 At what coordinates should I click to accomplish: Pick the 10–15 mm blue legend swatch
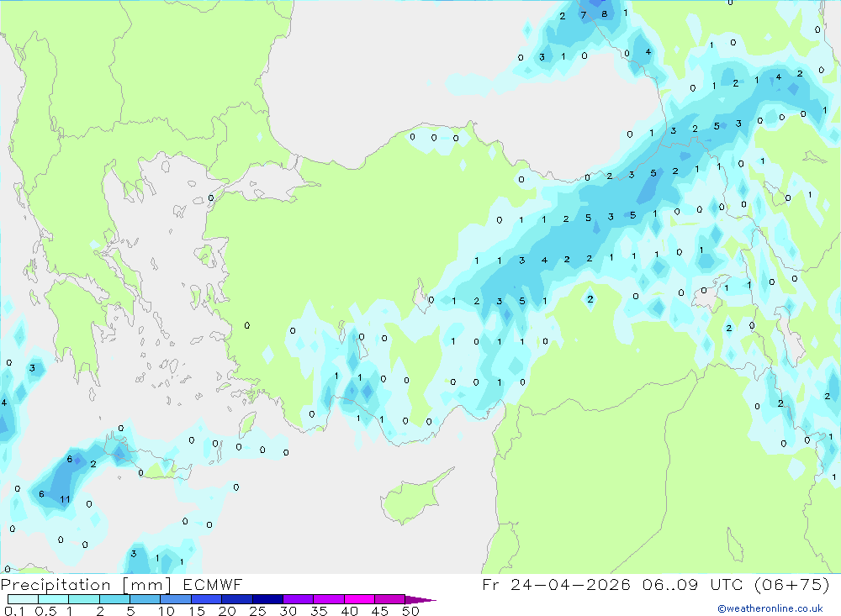pos(176,599)
